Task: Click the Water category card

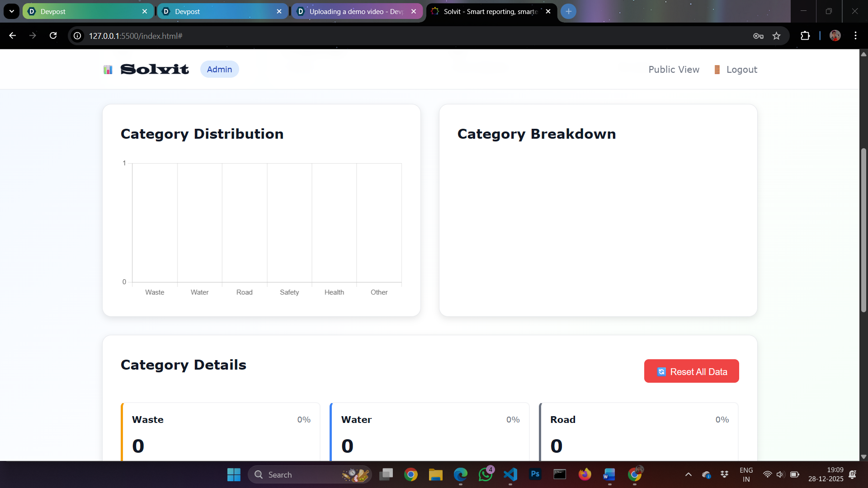Action: [x=429, y=432]
